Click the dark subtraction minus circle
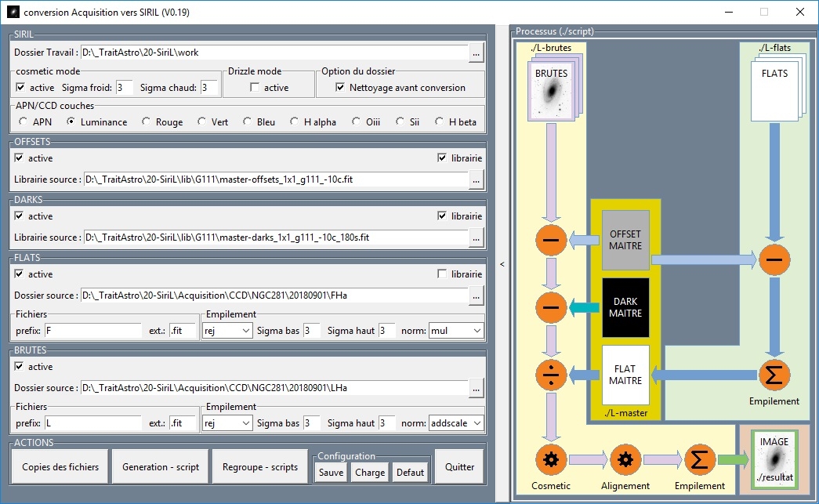Image resolution: width=819 pixels, height=504 pixels. [x=551, y=307]
